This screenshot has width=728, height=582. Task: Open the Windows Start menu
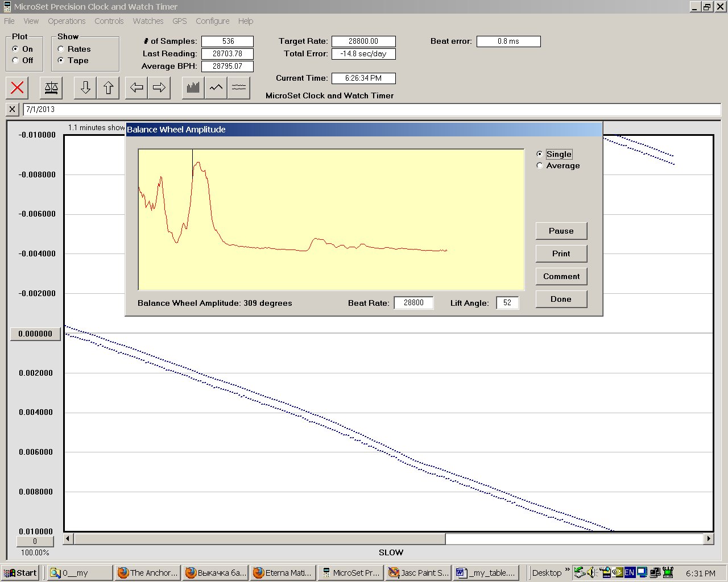click(x=20, y=573)
